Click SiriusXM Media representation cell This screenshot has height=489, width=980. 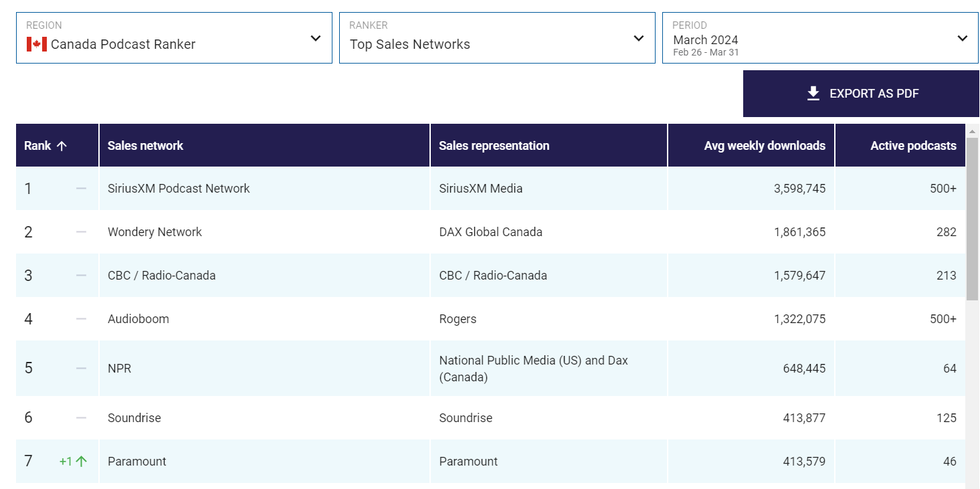549,189
